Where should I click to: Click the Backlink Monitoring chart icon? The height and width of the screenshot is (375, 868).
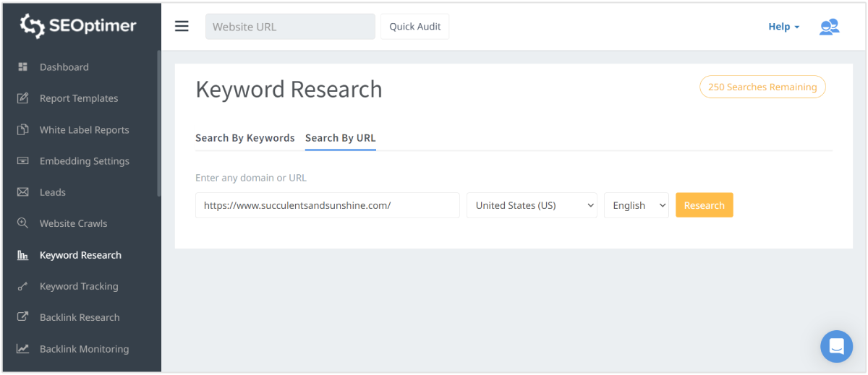click(23, 349)
